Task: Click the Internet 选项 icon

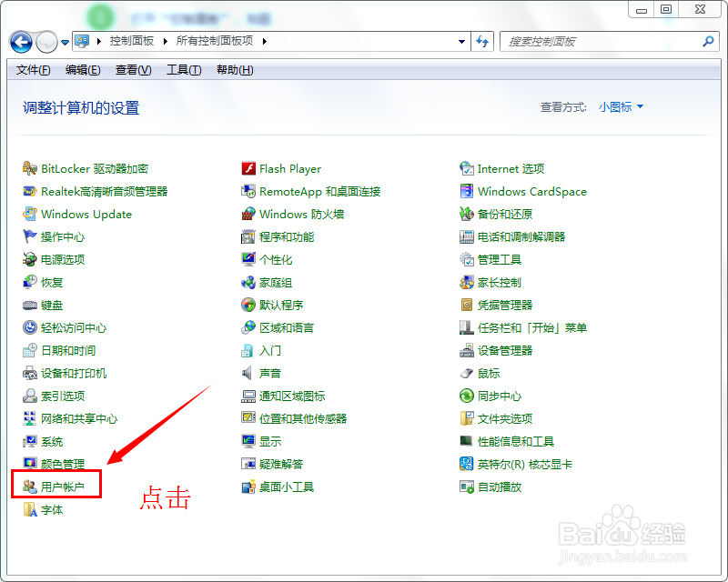Action: [467, 168]
